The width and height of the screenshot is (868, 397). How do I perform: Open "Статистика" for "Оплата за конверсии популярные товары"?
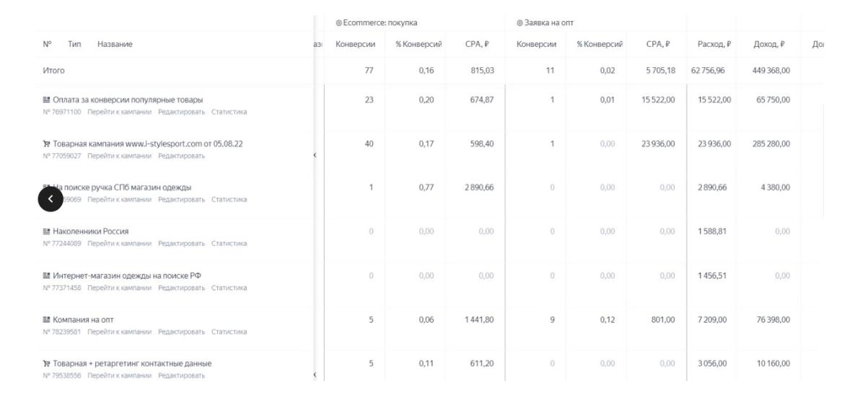click(x=229, y=112)
